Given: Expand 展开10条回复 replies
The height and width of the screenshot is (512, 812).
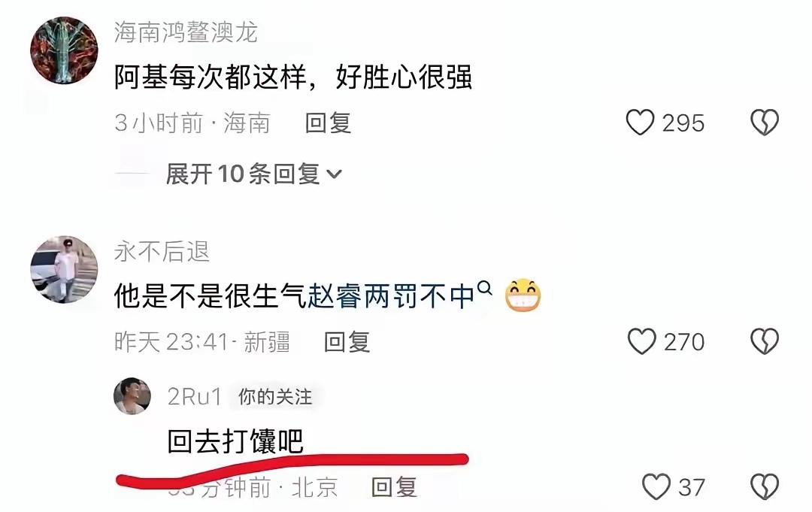Looking at the screenshot, I should click(253, 174).
